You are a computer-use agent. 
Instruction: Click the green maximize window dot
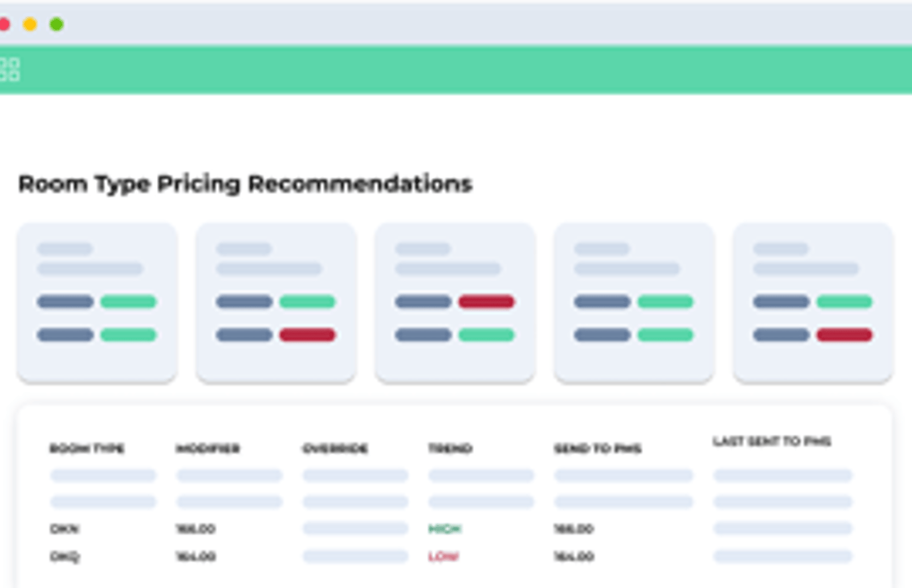(x=56, y=24)
